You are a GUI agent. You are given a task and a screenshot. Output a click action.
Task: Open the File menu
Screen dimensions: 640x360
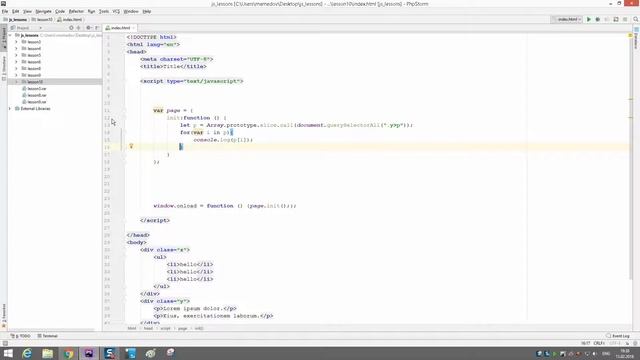point(5,11)
